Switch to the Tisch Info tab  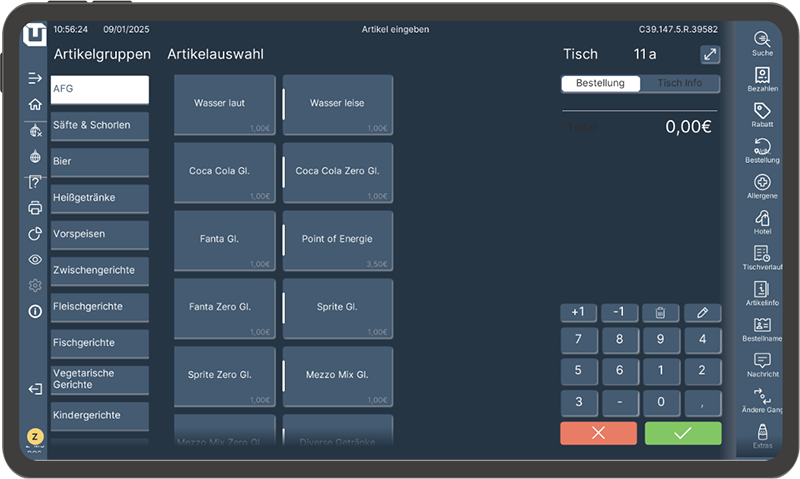[679, 83]
